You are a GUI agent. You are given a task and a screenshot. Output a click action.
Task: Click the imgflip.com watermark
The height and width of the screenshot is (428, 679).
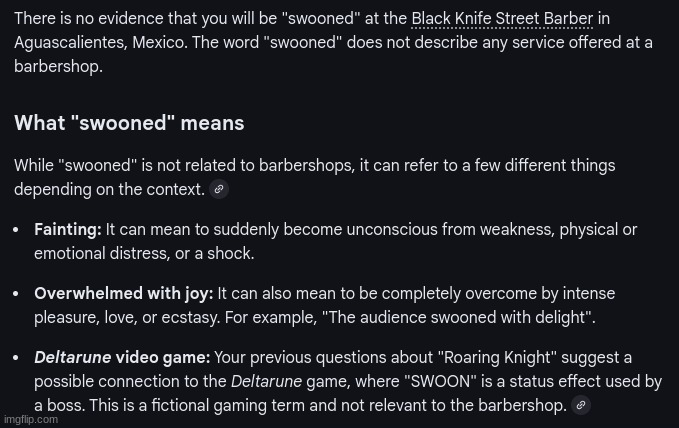pos(31,419)
